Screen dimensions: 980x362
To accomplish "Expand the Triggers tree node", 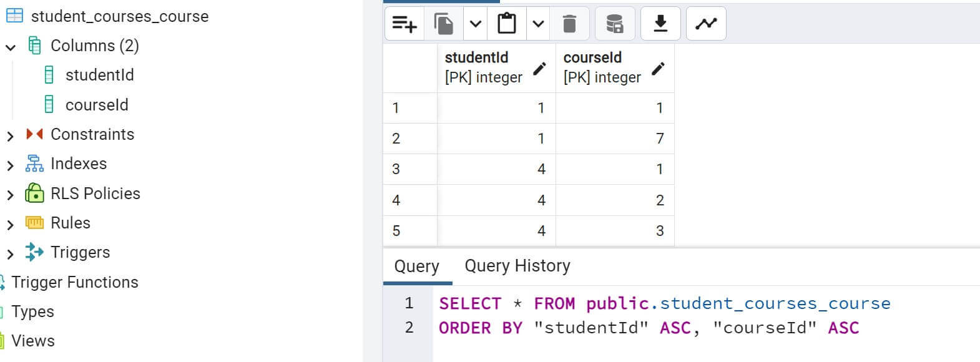I will click(10, 253).
